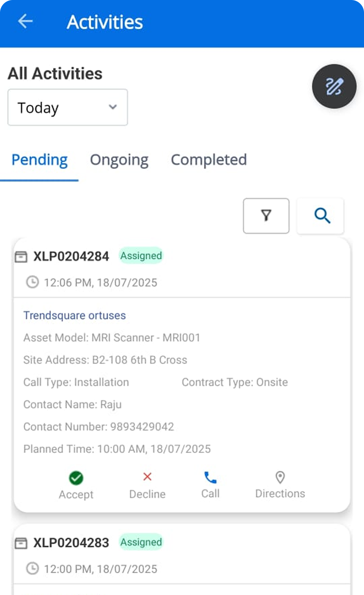The width and height of the screenshot is (364, 595).
Task: Click clock icon next to 12:06 PM
Action: click(x=32, y=282)
